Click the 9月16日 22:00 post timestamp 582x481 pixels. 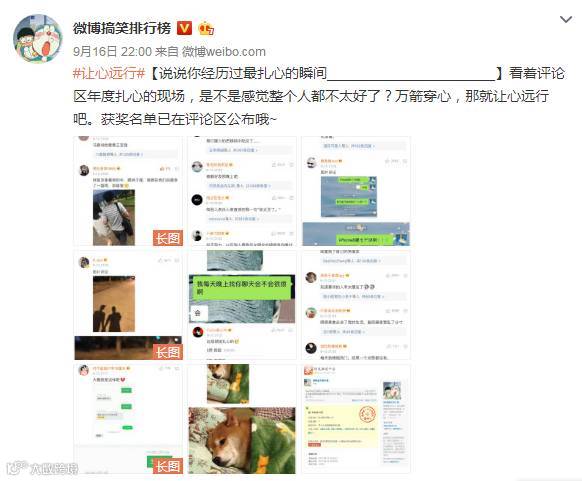[x=112, y=52]
